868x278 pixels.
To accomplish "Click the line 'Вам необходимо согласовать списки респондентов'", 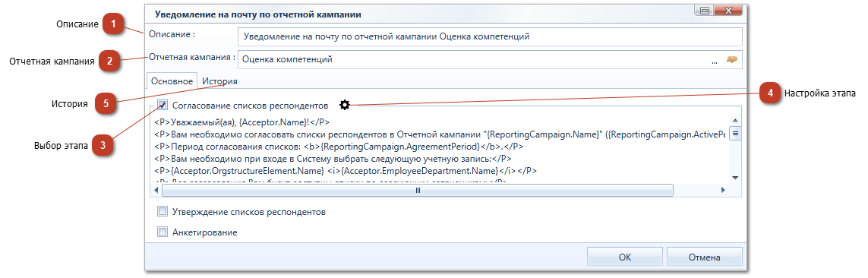I will pos(440,134).
